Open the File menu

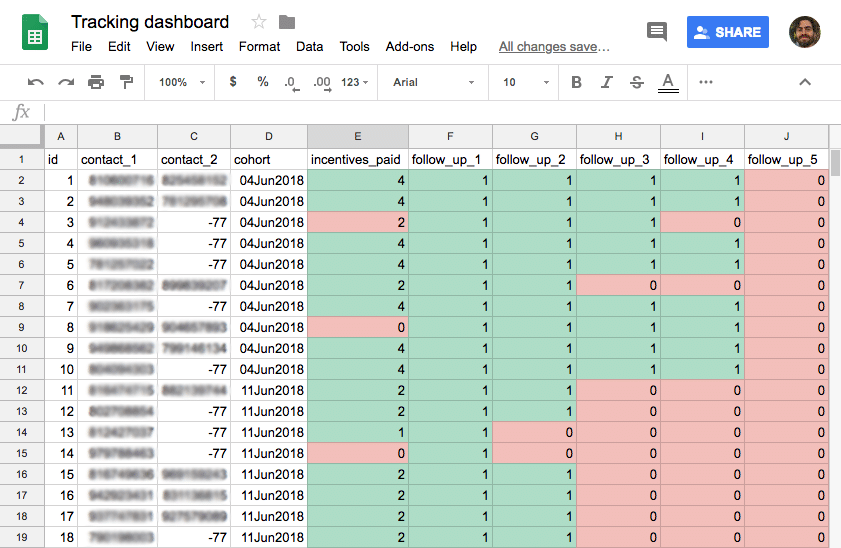tap(81, 47)
